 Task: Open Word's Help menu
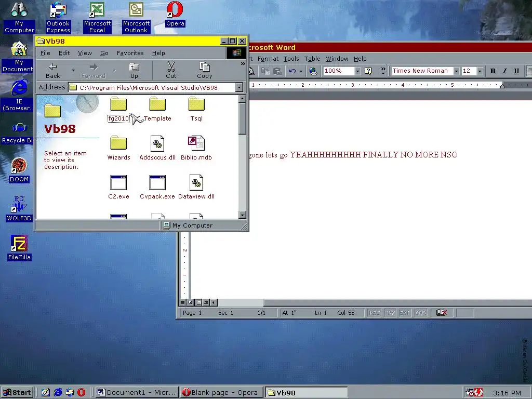pyautogui.click(x=360, y=59)
